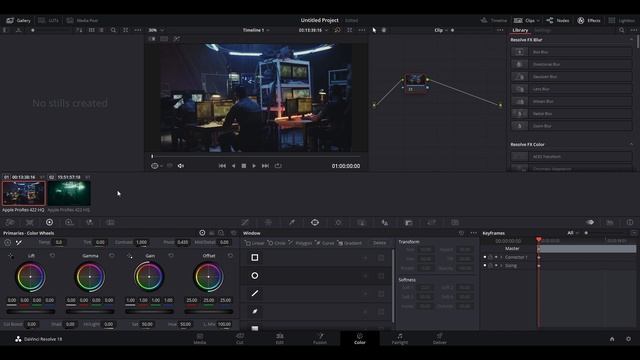Screen dimensions: 640x360
Task: Expand the Corrector 1 keyframe track
Action: tap(501, 257)
